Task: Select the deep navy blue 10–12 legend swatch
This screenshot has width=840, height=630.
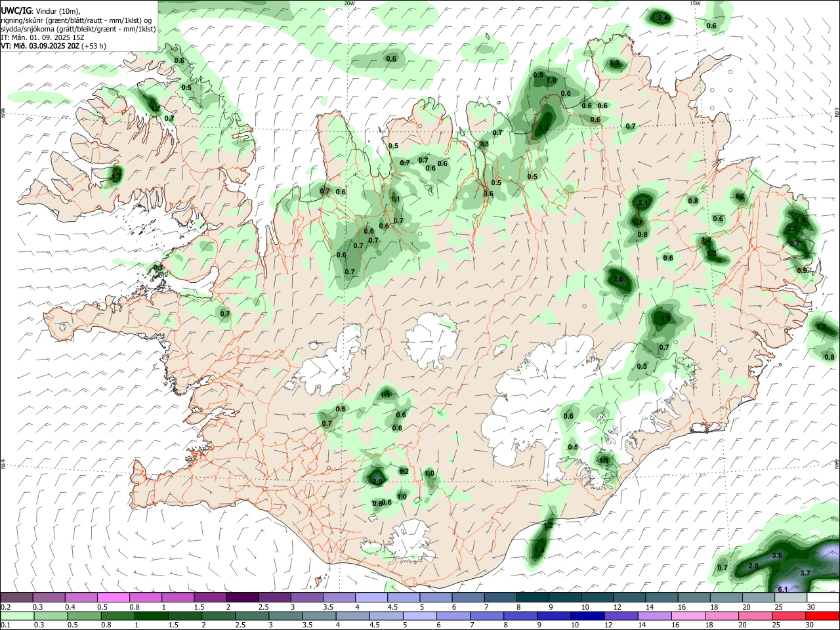Action: click(587, 616)
